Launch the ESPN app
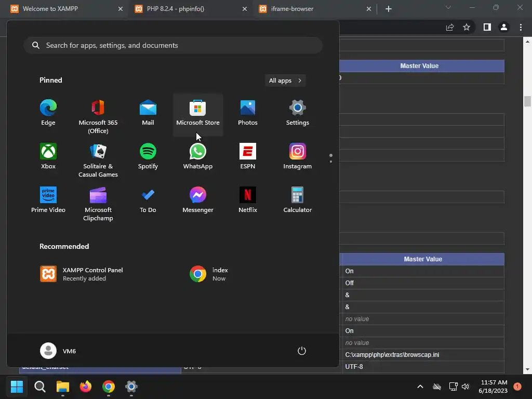The height and width of the screenshot is (399, 532). [248, 157]
